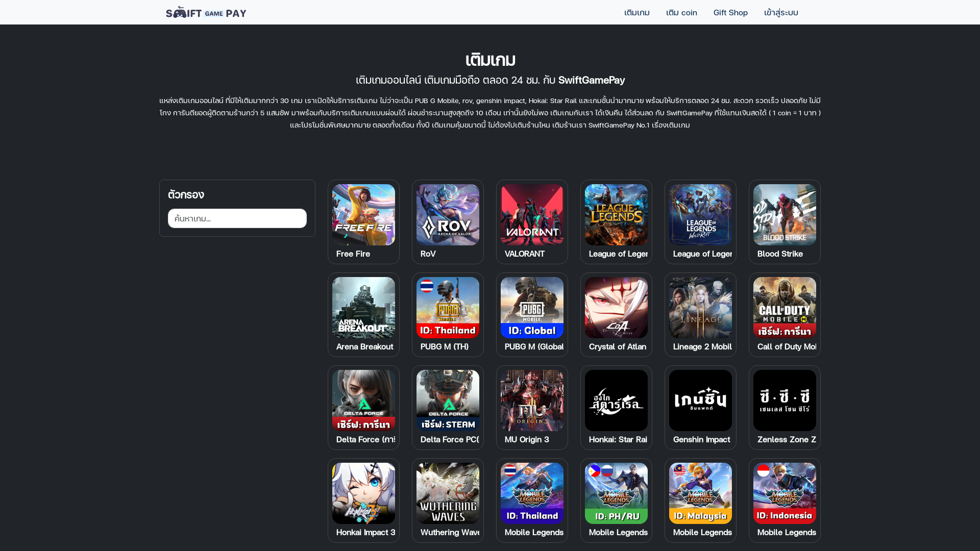
Task: Click the PUBG M (Global) title text
Action: click(x=534, y=346)
